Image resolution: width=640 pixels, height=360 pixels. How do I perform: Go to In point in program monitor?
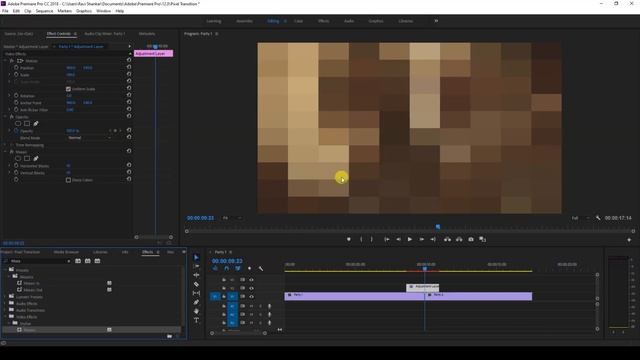click(x=387, y=239)
